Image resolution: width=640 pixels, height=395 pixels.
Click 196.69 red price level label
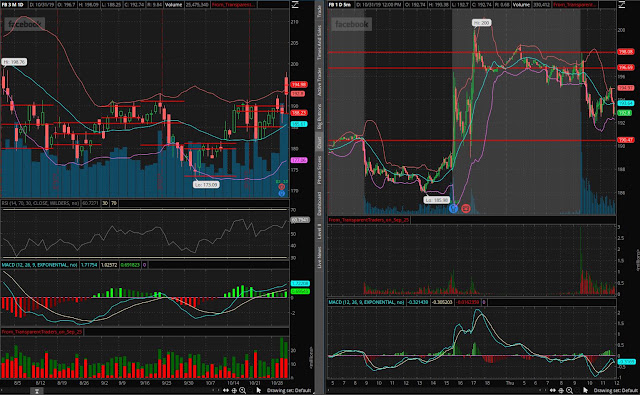[x=625, y=67]
